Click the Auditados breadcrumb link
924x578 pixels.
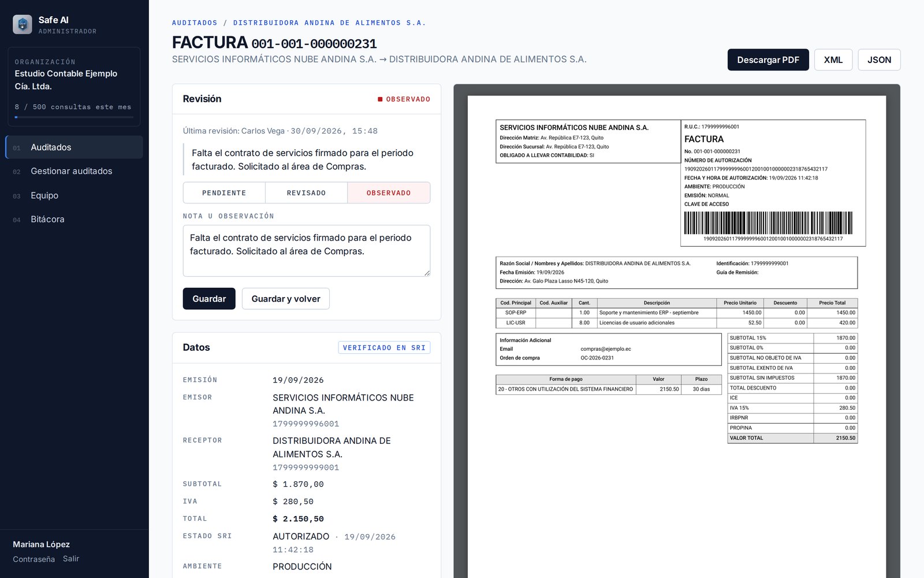tap(195, 23)
